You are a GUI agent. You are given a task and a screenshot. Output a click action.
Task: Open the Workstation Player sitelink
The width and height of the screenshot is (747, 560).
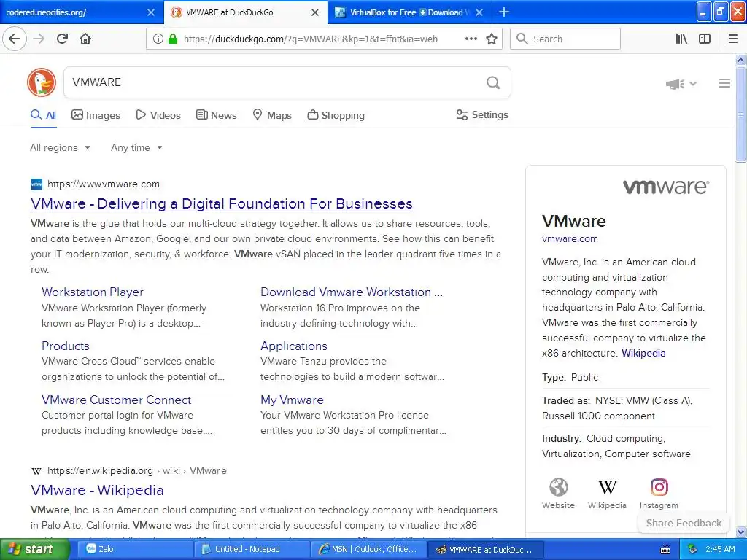tap(93, 292)
